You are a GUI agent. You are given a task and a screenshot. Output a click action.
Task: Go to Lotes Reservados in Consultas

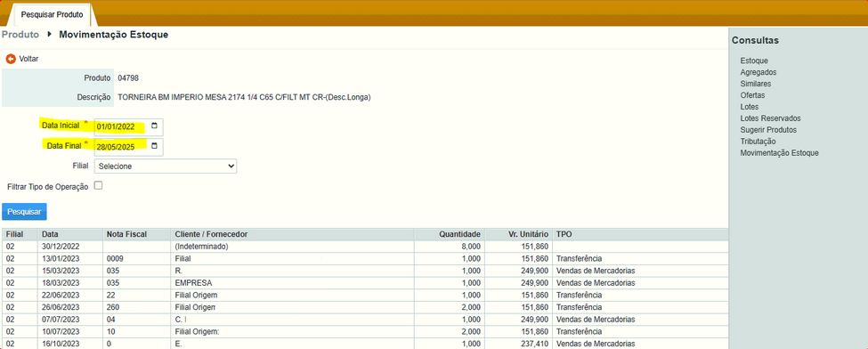point(771,118)
